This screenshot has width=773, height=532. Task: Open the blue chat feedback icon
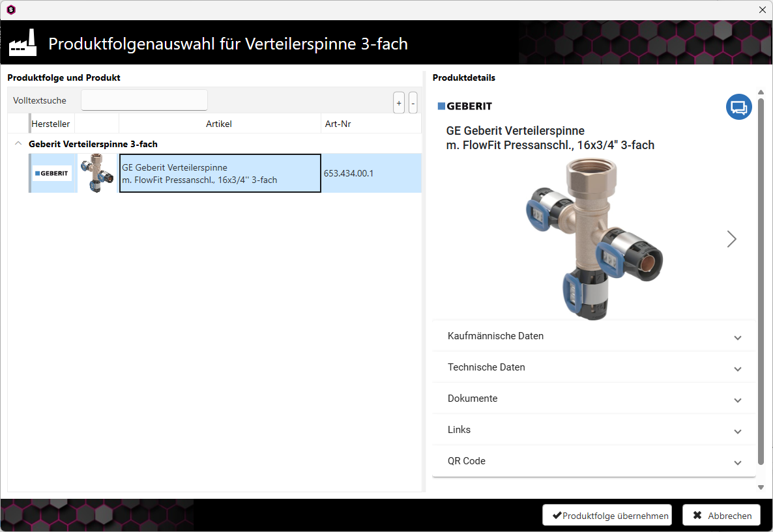click(738, 107)
